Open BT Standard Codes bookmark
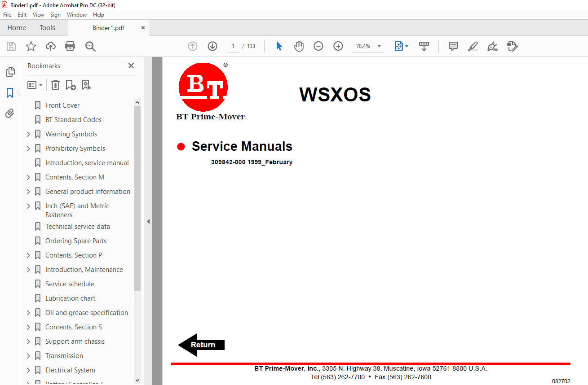Image resolution: width=588 pixels, height=385 pixels. (73, 120)
